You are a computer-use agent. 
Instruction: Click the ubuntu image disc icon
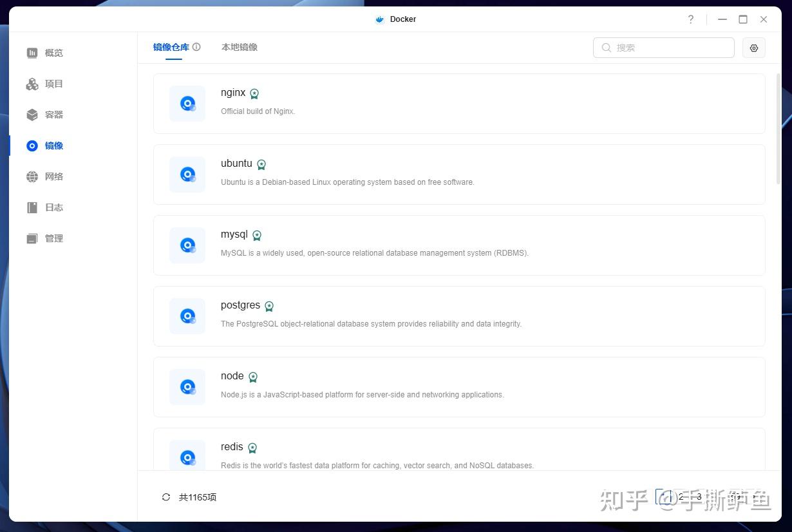187,175
